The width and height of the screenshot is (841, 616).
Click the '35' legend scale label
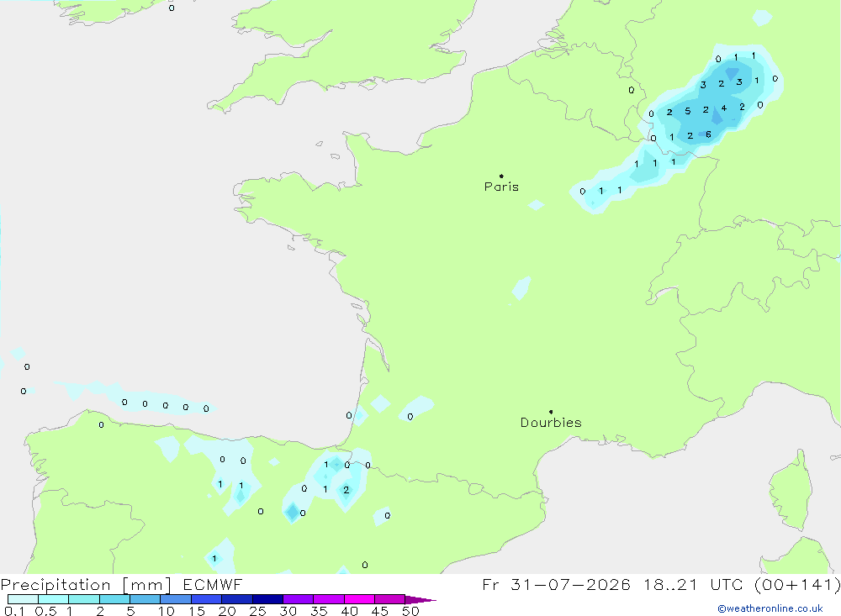319,611
